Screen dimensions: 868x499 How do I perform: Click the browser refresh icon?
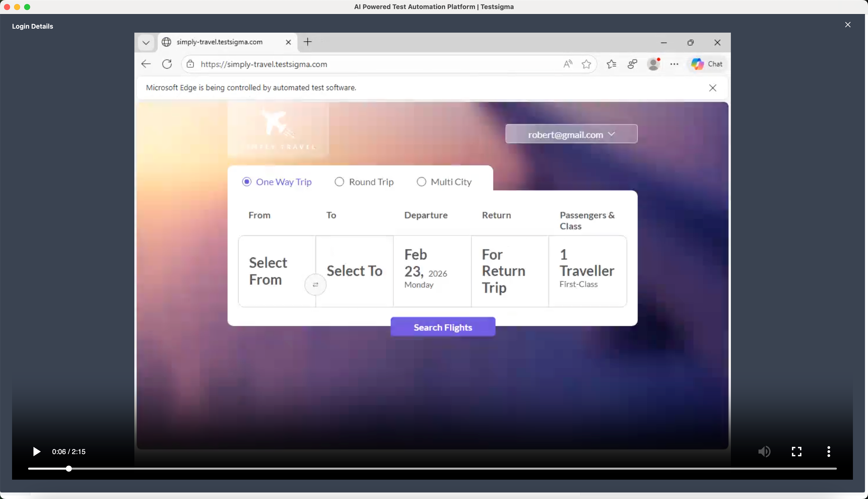[167, 64]
